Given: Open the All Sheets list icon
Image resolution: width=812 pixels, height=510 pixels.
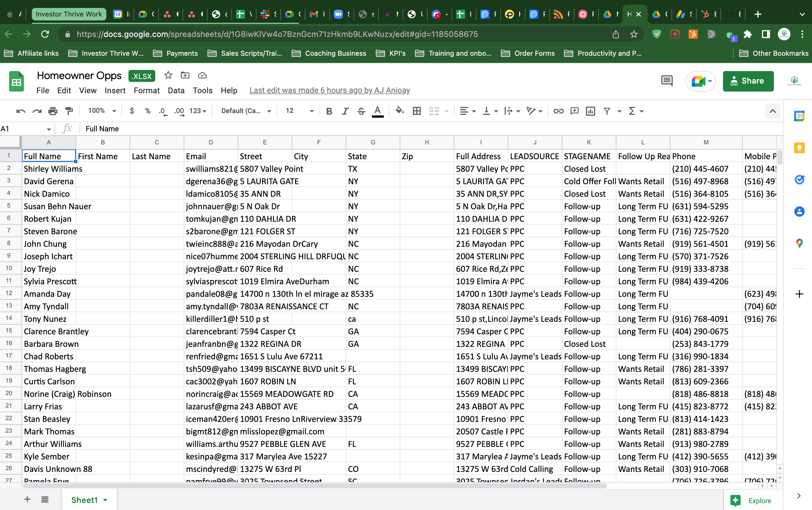Looking at the screenshot, I should pos(45,499).
